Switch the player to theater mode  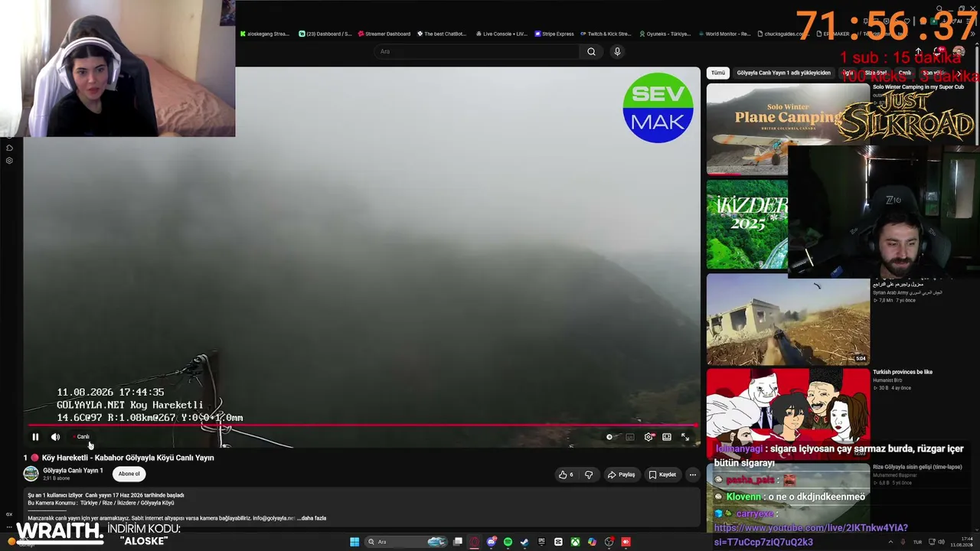point(667,437)
